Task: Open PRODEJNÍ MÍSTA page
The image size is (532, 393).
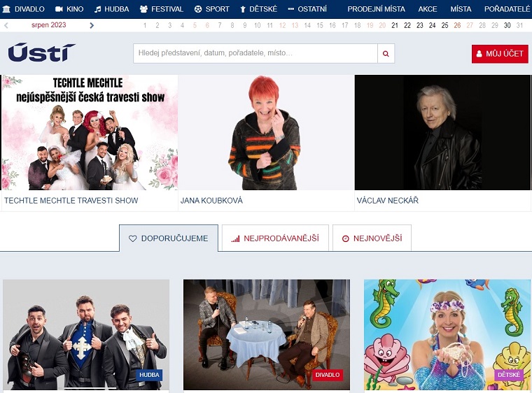Action: (377, 9)
